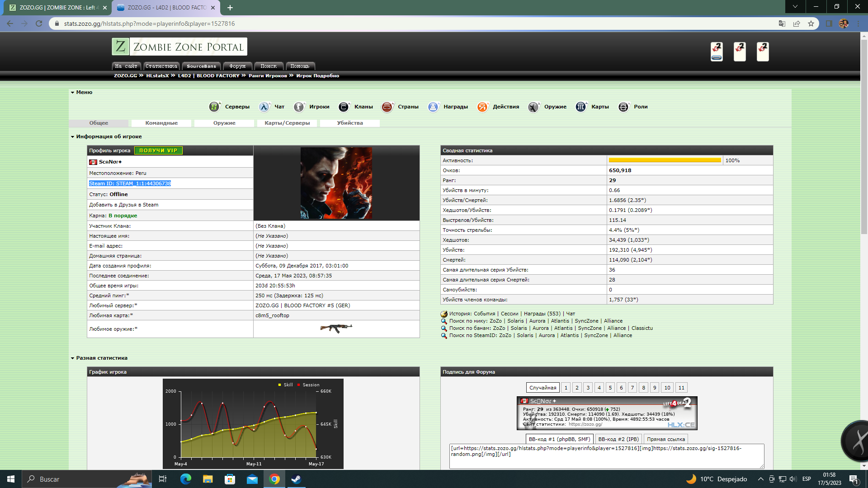The image size is (868, 488).
Task: Click the browser back arrow
Action: 10,23
